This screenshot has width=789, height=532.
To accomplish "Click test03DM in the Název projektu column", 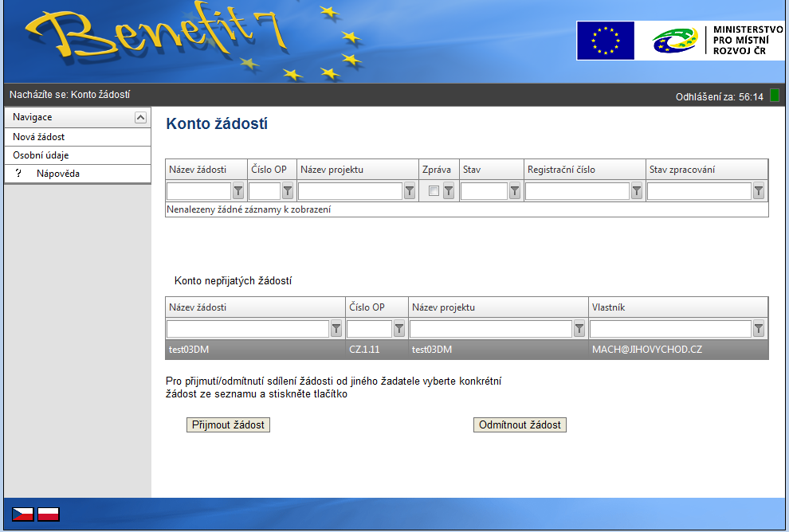I will [x=498, y=350].
